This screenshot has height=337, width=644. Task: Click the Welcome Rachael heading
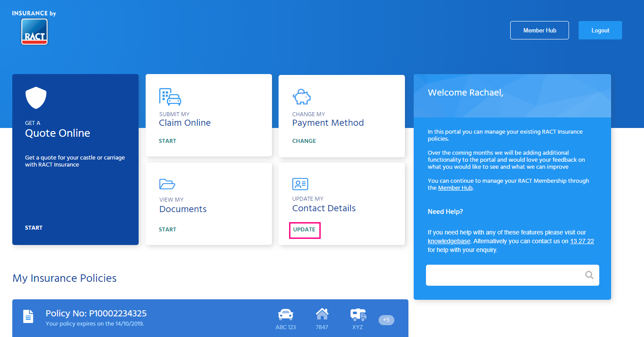pyautogui.click(x=465, y=92)
